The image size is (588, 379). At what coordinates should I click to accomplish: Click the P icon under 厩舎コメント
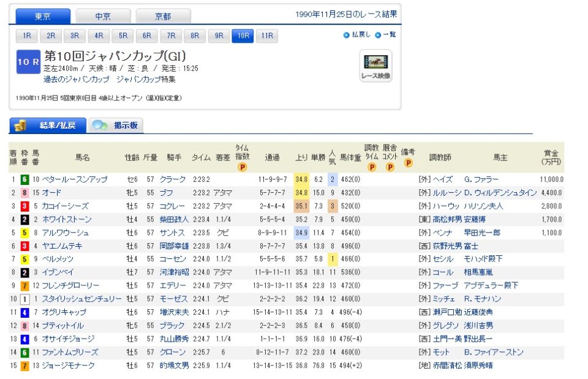(390, 167)
